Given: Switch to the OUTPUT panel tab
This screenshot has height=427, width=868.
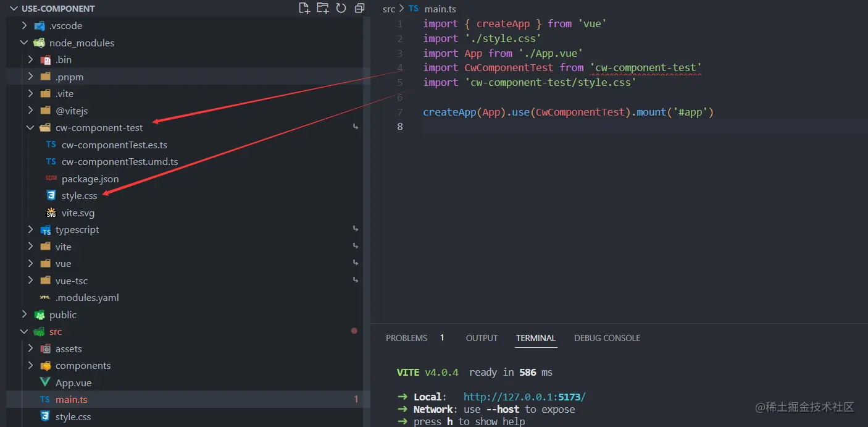Looking at the screenshot, I should 482,338.
